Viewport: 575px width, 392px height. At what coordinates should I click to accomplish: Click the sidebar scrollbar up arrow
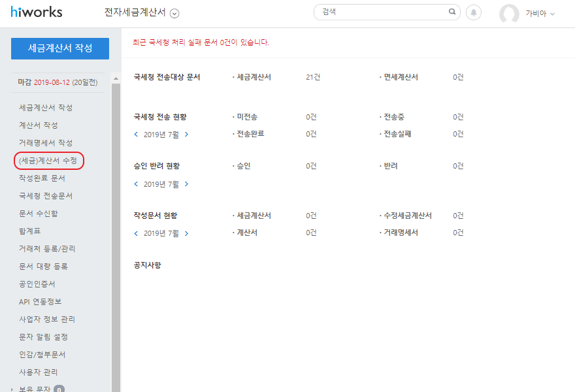pos(116,78)
